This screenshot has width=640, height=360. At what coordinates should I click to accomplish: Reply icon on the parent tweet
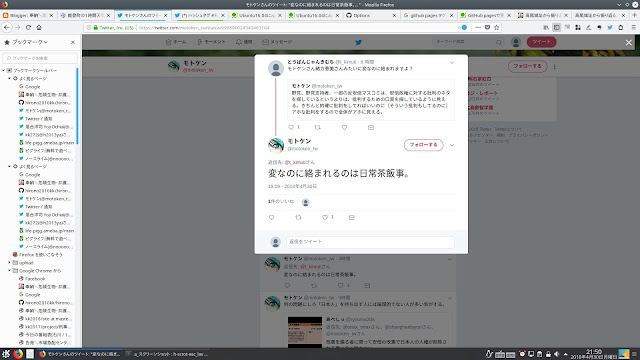coord(291,127)
